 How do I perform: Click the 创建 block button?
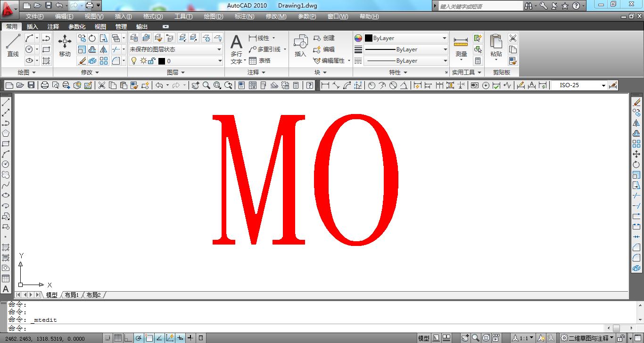coord(324,38)
